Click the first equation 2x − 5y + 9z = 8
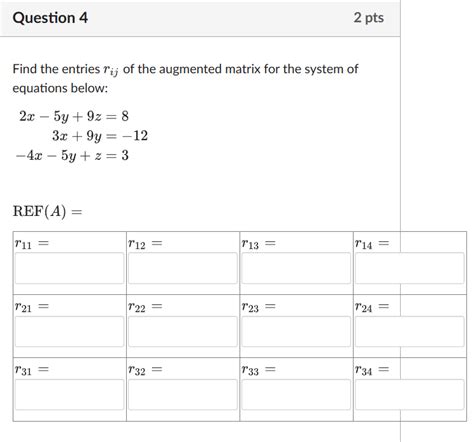 click(x=74, y=116)
